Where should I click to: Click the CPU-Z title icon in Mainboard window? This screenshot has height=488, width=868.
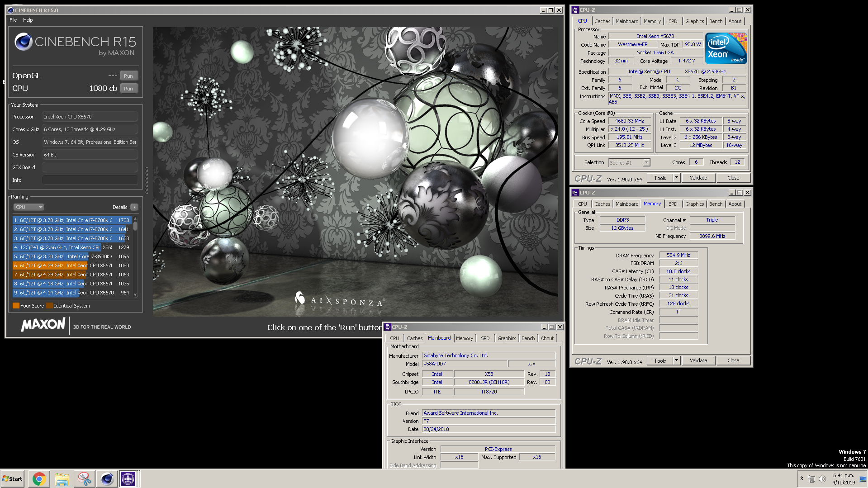[x=388, y=327]
